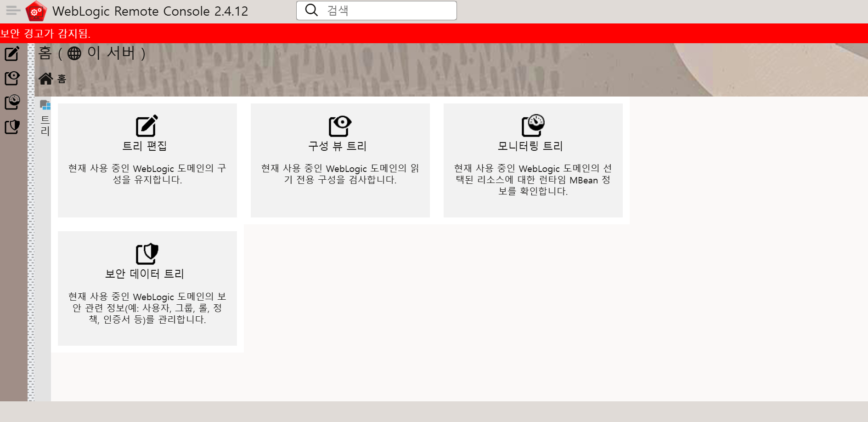The image size is (868, 422).
Task: Click description mentioning 런타임 MBean 정보
Action: coord(533,180)
